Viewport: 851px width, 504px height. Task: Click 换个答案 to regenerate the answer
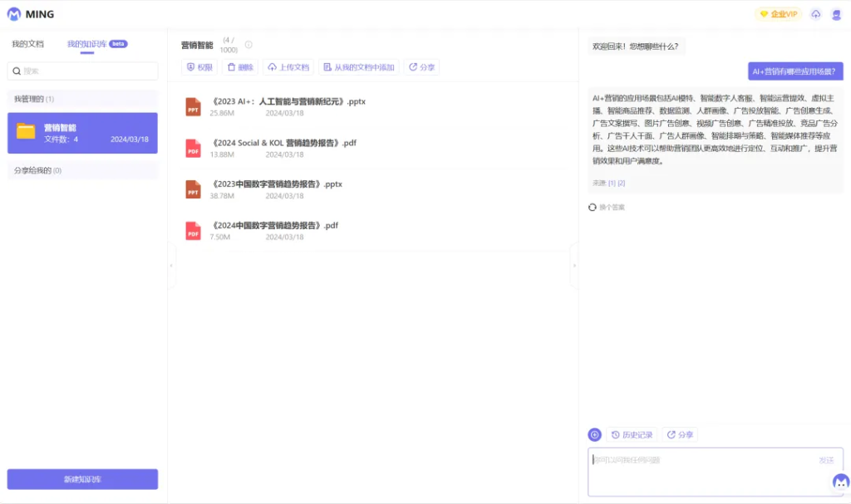tap(608, 207)
